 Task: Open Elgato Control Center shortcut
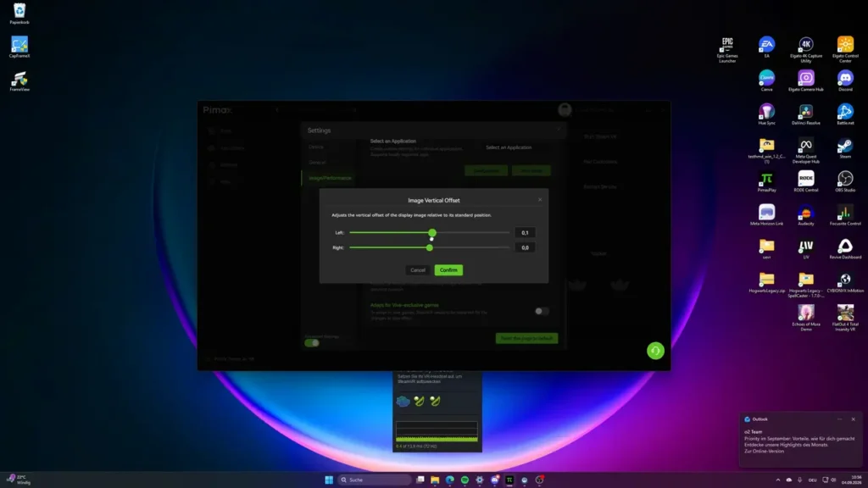click(x=845, y=50)
